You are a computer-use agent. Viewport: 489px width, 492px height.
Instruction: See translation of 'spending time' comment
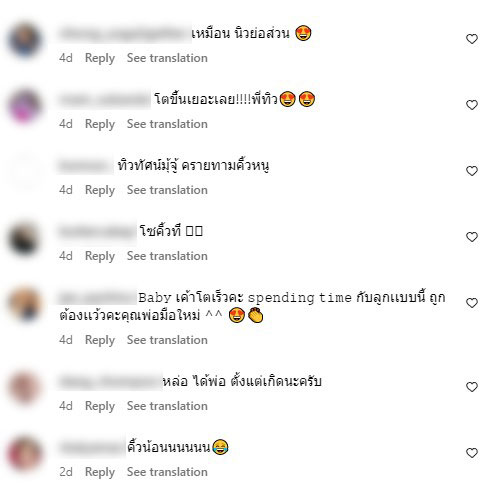[167, 340]
